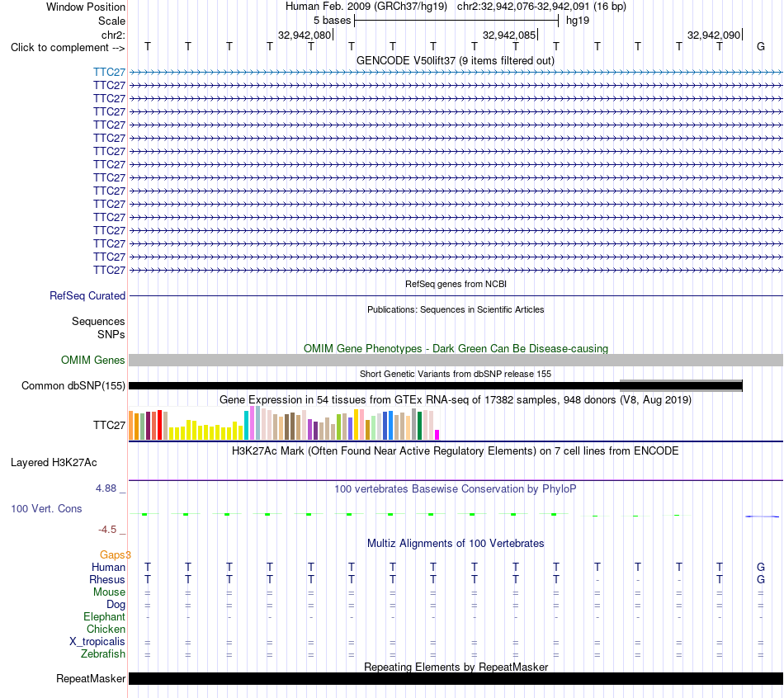This screenshot has width=784, height=698.
Task: Click the dark green GTEx expression bar
Action: [x=419, y=426]
